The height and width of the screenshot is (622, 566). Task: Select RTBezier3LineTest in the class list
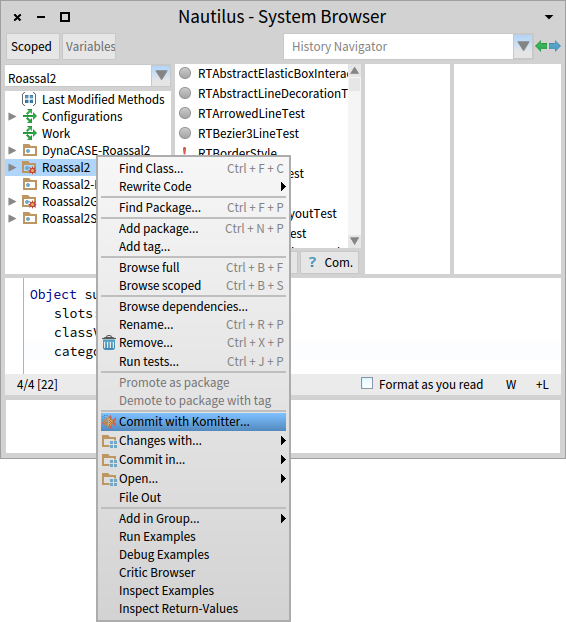pyautogui.click(x=262, y=133)
